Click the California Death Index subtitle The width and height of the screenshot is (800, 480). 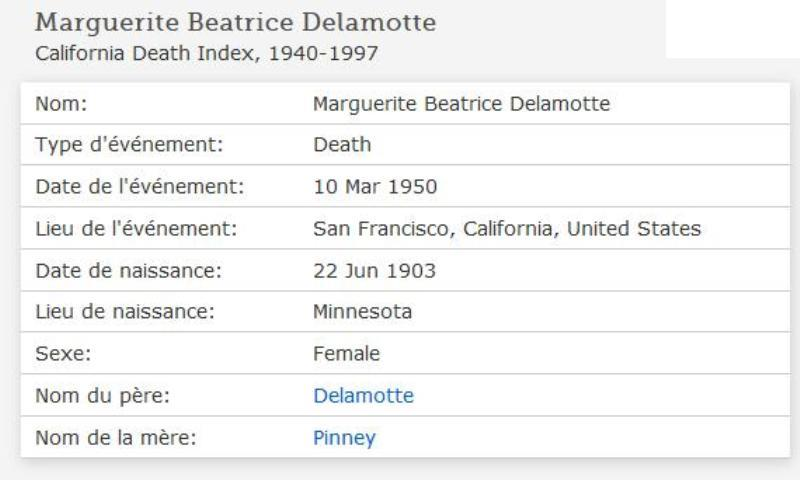coord(206,53)
